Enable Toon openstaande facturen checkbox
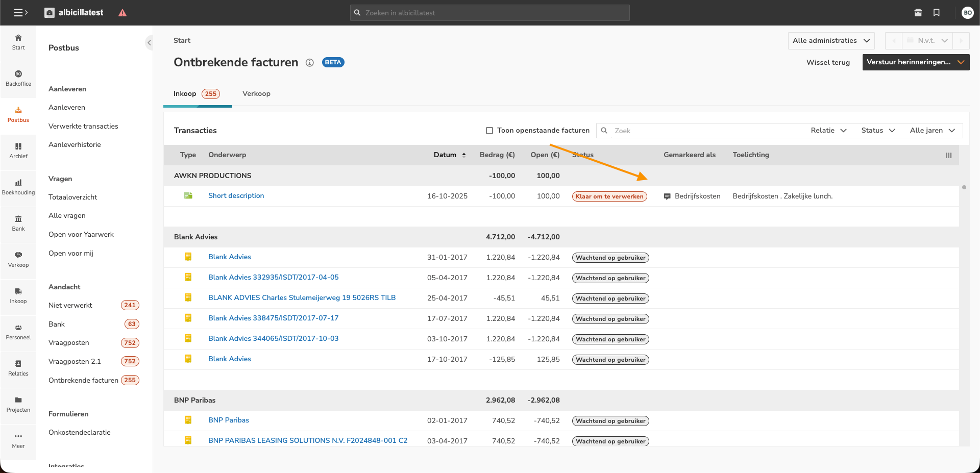The height and width of the screenshot is (473, 980). tap(489, 131)
